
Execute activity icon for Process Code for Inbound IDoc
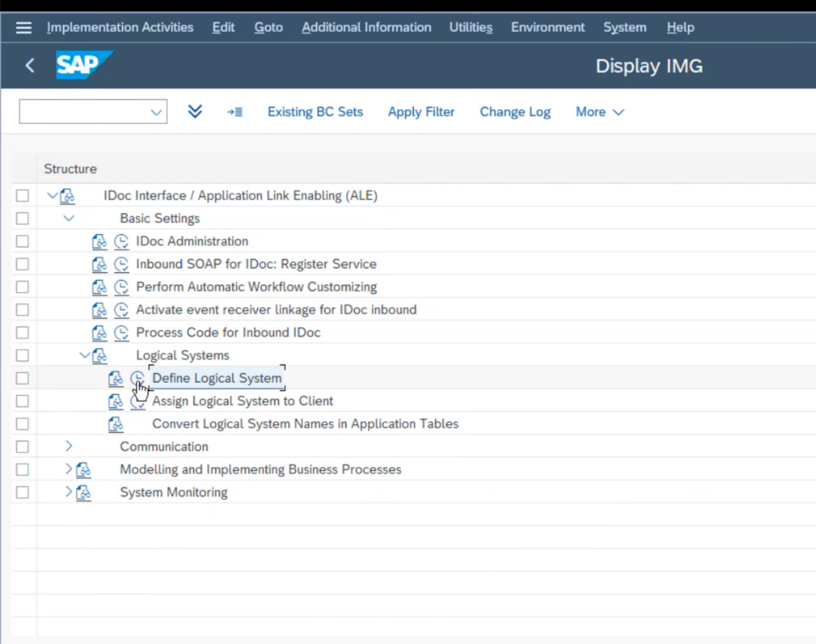pos(122,333)
